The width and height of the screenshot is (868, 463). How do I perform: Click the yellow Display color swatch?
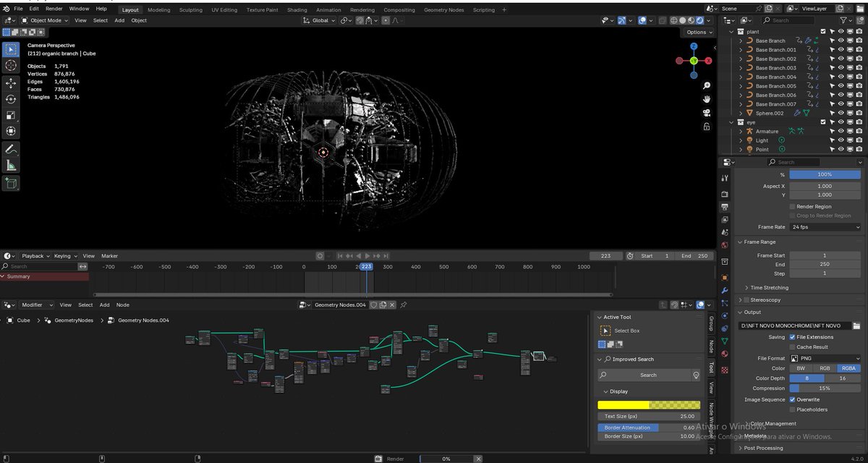coord(649,405)
